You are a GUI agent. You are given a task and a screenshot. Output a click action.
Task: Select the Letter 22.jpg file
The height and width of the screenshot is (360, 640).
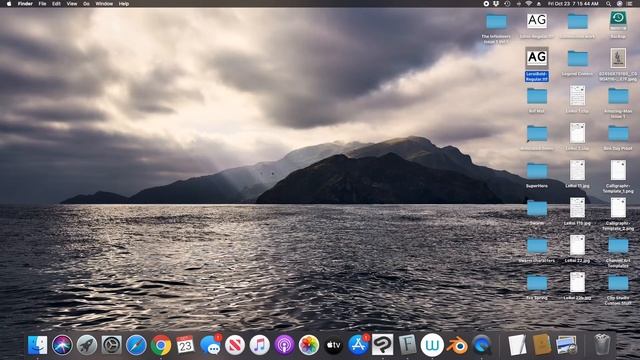point(577,249)
